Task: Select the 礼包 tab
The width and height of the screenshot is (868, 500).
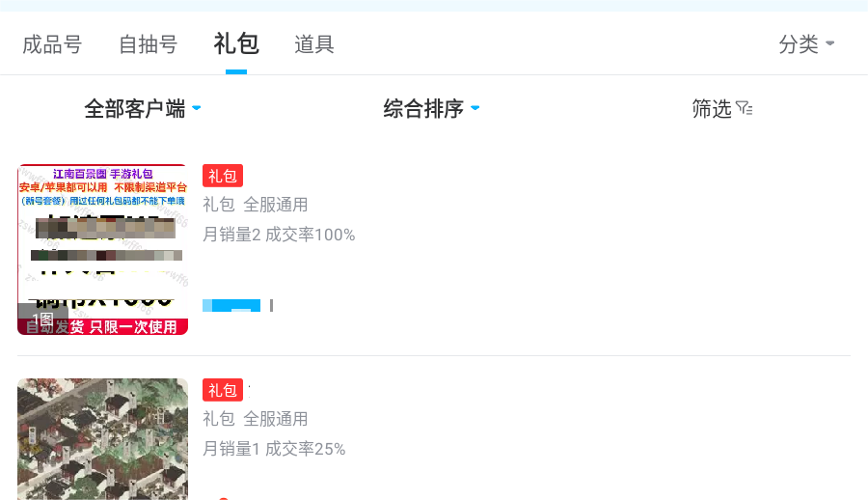Action: tap(236, 44)
